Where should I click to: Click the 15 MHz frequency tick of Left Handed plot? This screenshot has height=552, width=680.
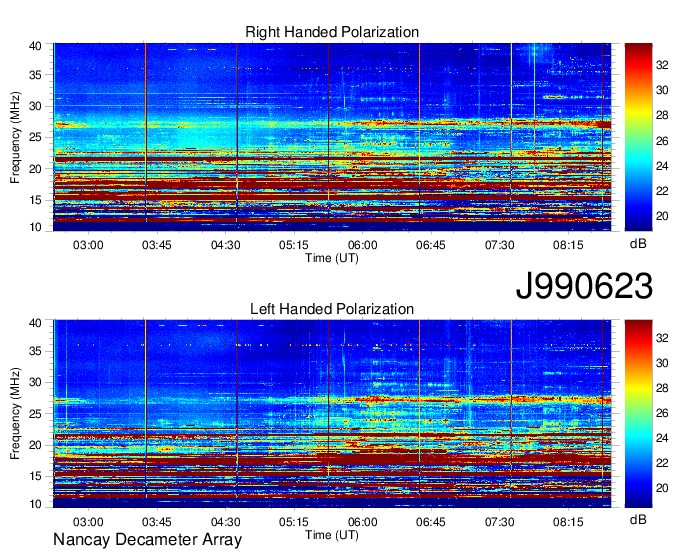click(x=35, y=477)
